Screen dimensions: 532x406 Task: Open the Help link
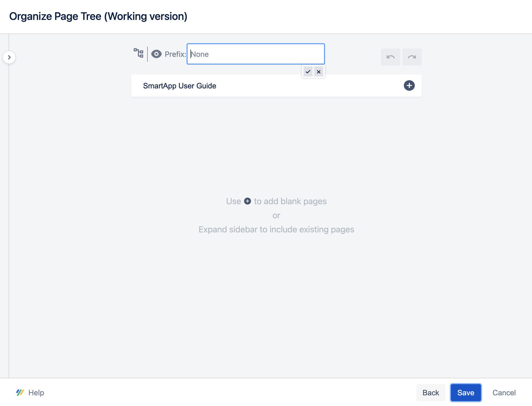[36, 392]
